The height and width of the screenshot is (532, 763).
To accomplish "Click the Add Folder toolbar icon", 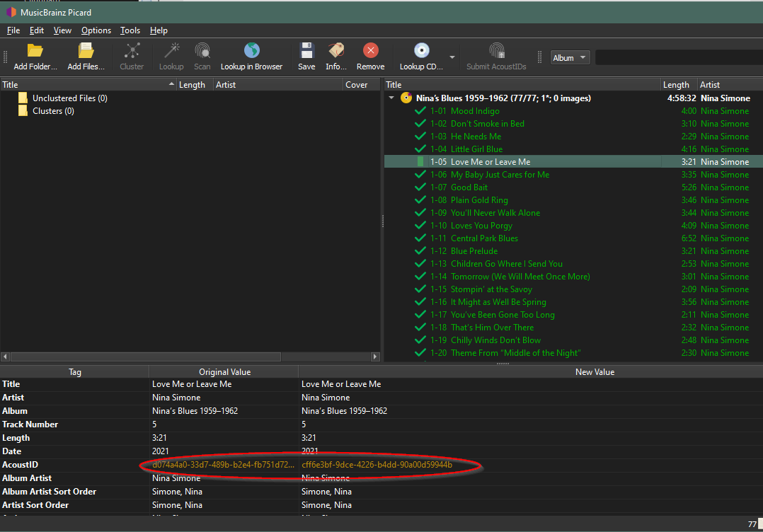I will pos(35,52).
